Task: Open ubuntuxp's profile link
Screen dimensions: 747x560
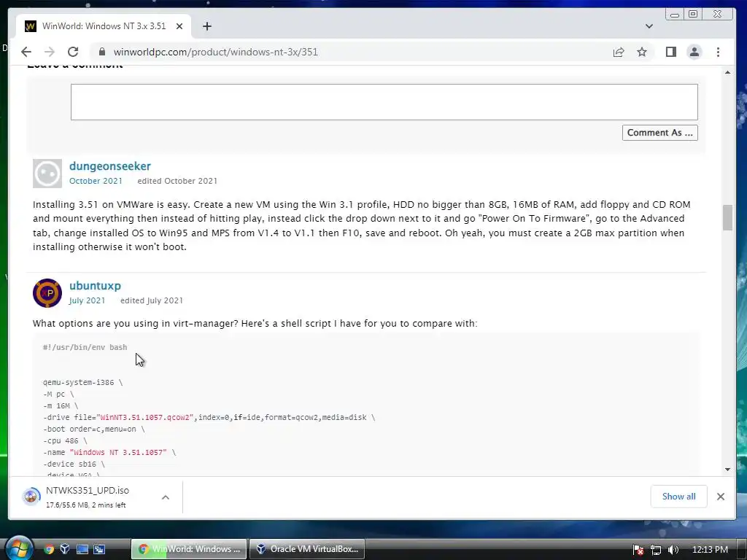Action: tap(95, 286)
